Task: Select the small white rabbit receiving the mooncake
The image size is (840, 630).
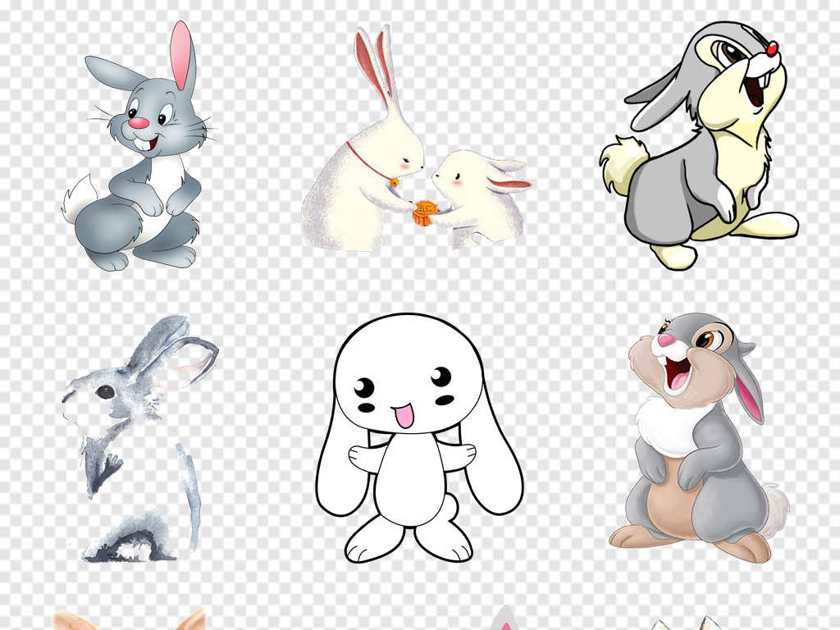Action: pyautogui.click(x=479, y=199)
